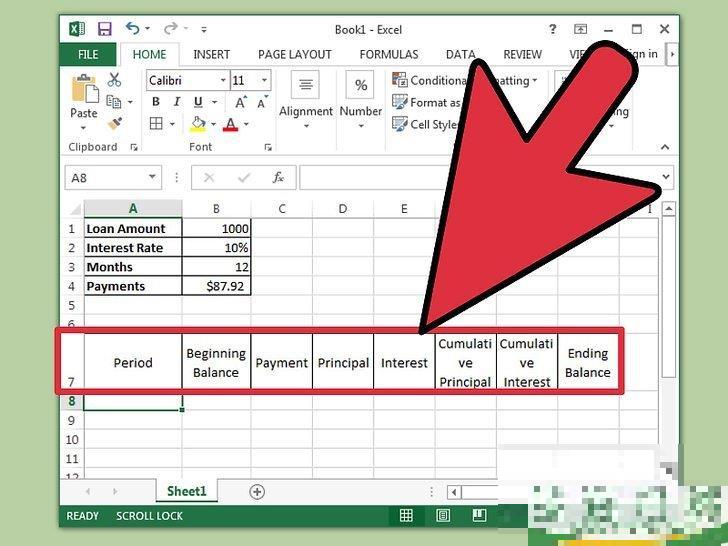Open the PAGE LAYOUT tab
This screenshot has width=728, height=546.
[x=294, y=54]
